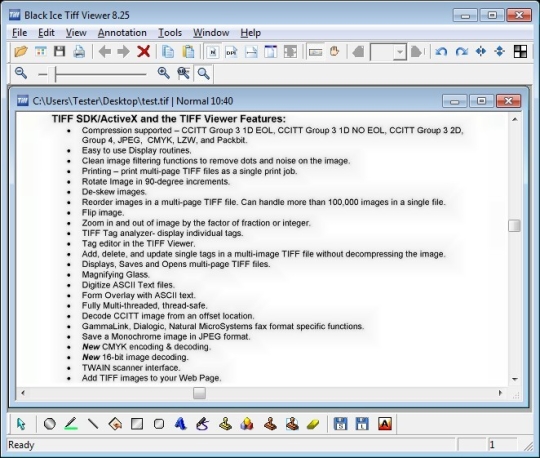Save the file with the floppy icon
Screen dimensions: 540x458
point(60,52)
